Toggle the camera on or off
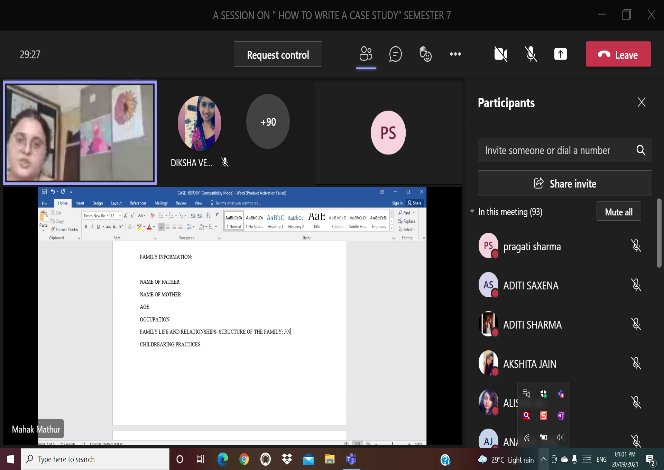The width and height of the screenshot is (664, 470). (501, 54)
